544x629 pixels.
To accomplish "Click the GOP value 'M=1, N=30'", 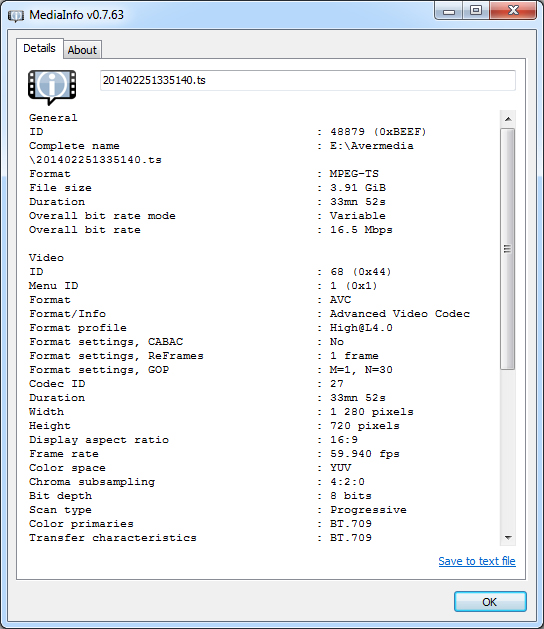I will (361, 370).
